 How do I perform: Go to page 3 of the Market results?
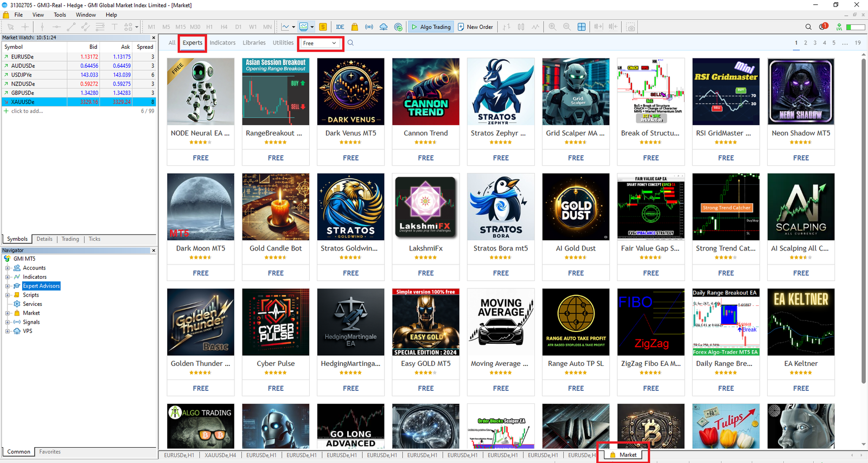tap(815, 43)
